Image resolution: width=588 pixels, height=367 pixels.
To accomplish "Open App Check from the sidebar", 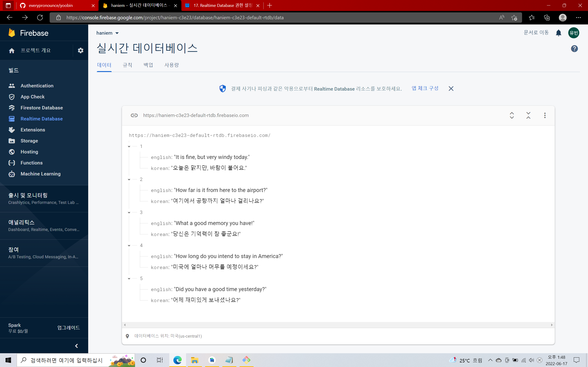I will click(33, 97).
